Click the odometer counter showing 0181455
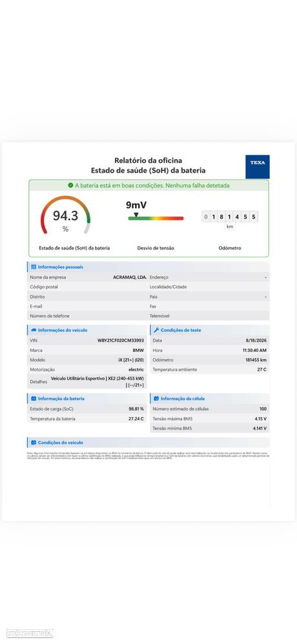This screenshot has height=644, width=297. 230,217
